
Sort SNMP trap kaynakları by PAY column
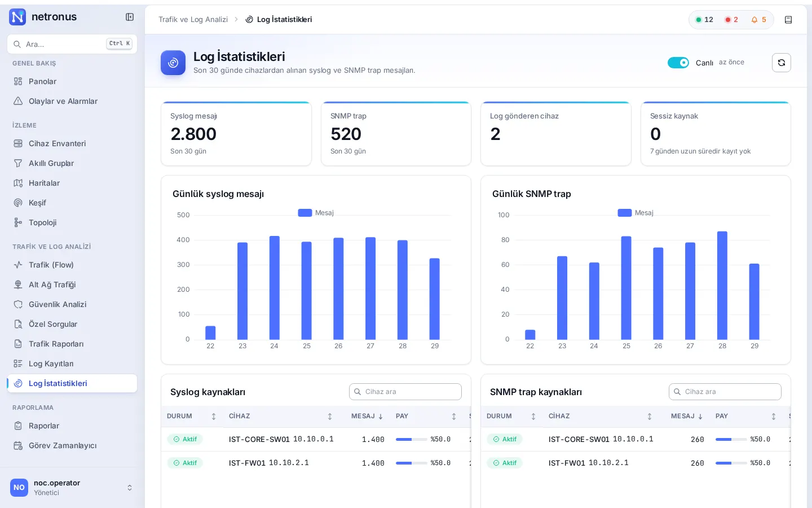point(746,417)
